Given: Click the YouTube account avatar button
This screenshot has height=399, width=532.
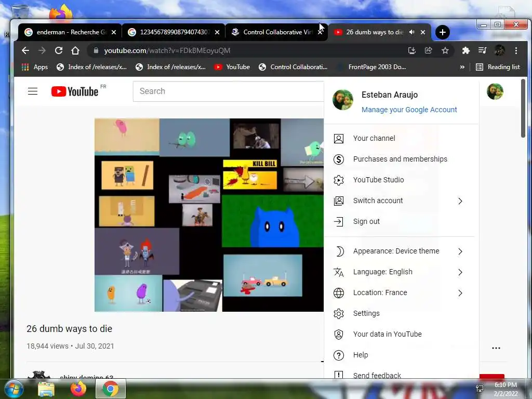Looking at the screenshot, I should [495, 91].
